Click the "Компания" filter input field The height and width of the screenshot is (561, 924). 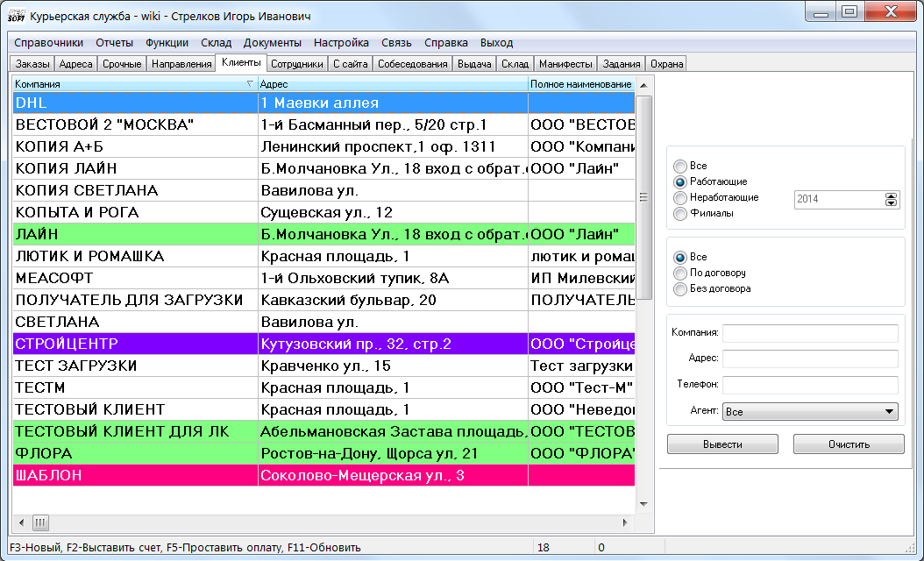(810, 333)
